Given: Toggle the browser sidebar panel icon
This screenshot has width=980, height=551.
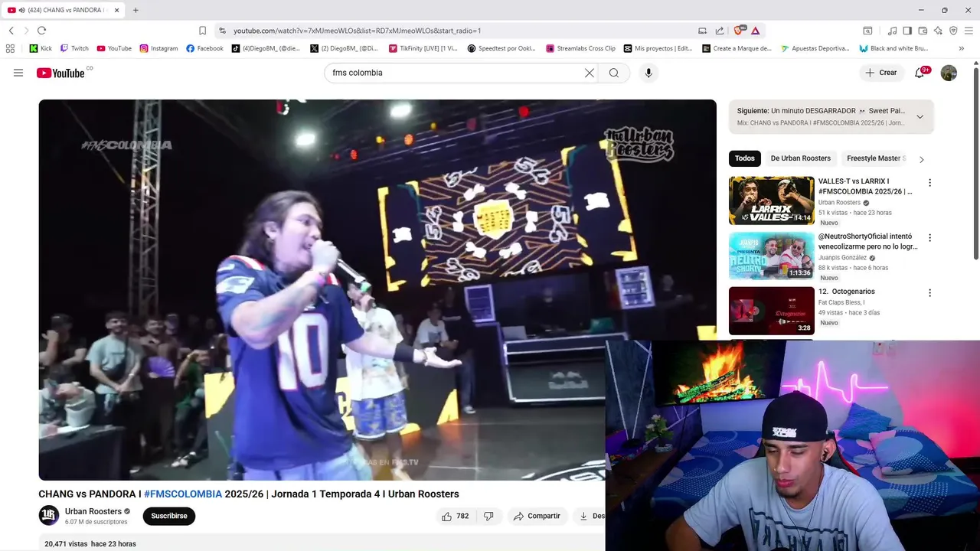Looking at the screenshot, I should pos(907,31).
